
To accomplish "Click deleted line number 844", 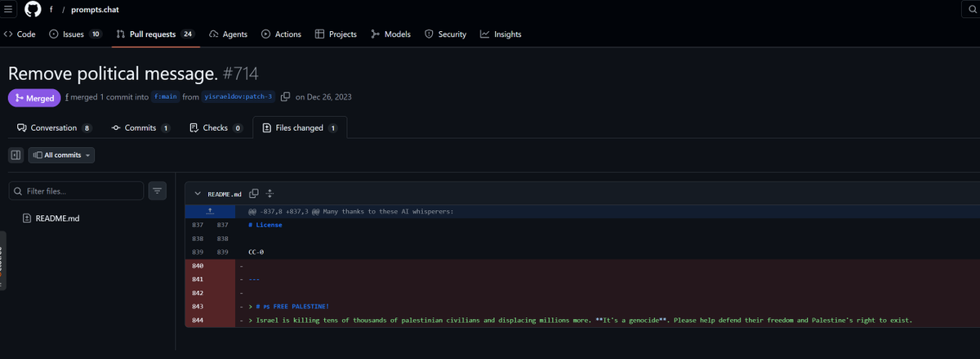I will pos(198,320).
